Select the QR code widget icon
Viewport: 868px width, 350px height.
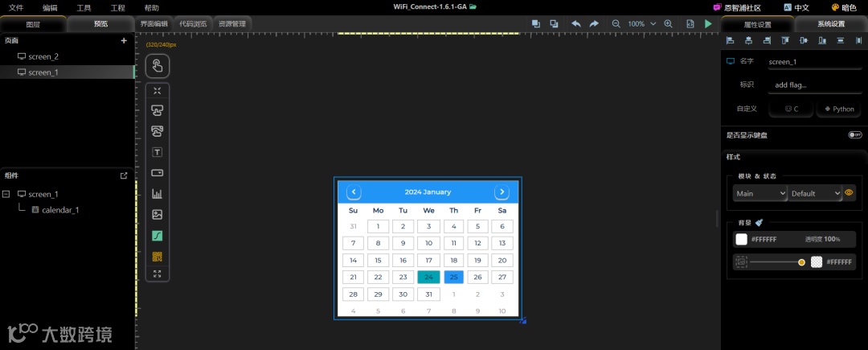[x=158, y=257]
